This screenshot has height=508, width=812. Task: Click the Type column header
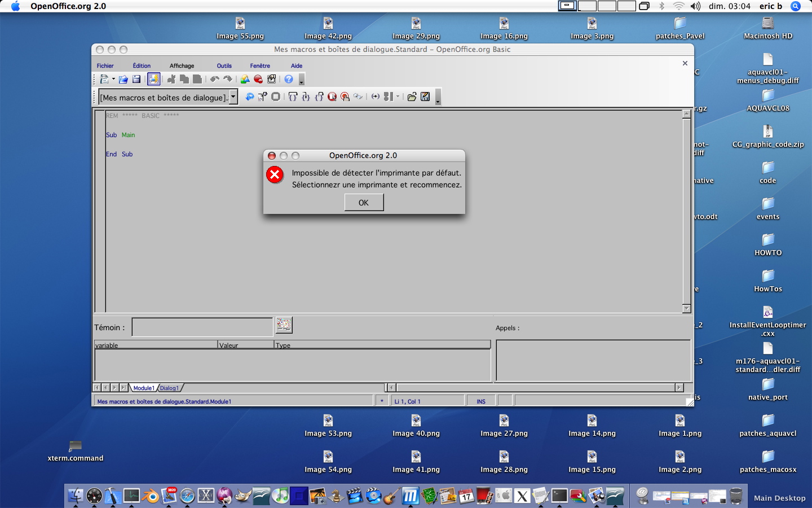tap(382, 345)
